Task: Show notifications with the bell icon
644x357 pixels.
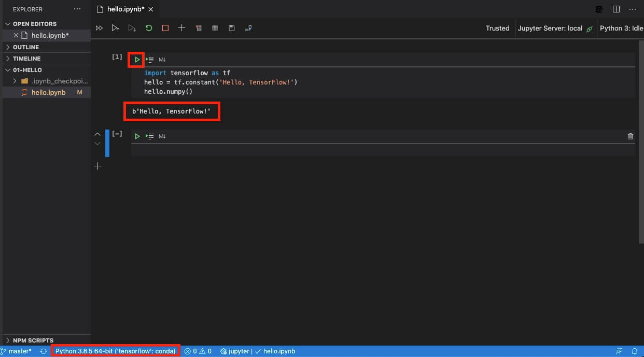Action: click(634, 351)
